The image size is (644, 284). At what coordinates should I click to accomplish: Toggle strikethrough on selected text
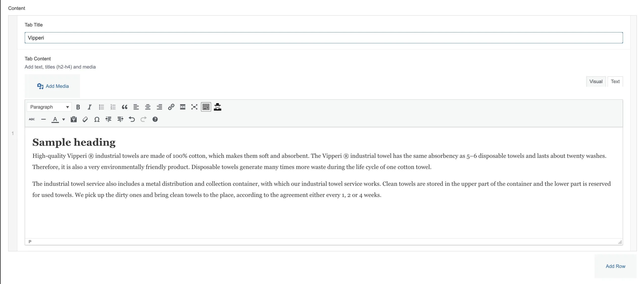(x=31, y=119)
